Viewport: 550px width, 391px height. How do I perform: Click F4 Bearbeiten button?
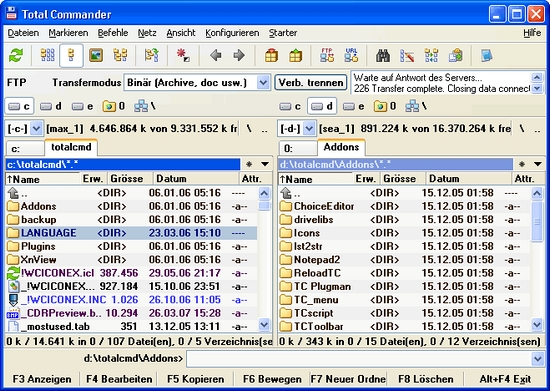coord(119,379)
